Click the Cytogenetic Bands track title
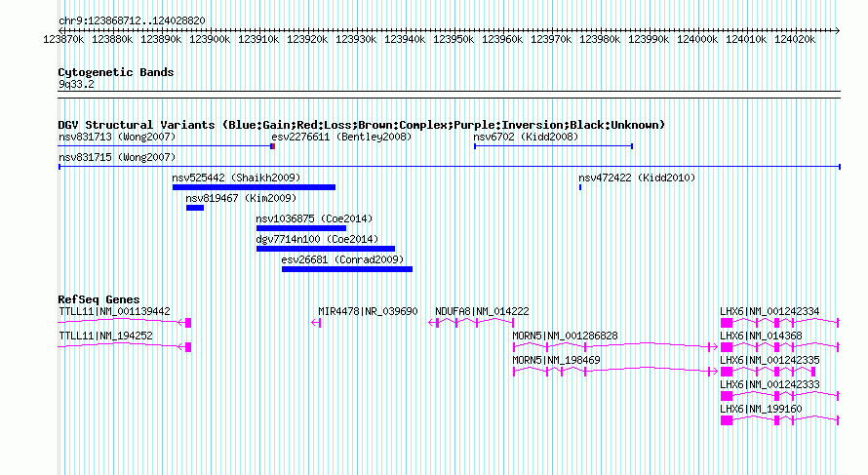 pyautogui.click(x=116, y=72)
